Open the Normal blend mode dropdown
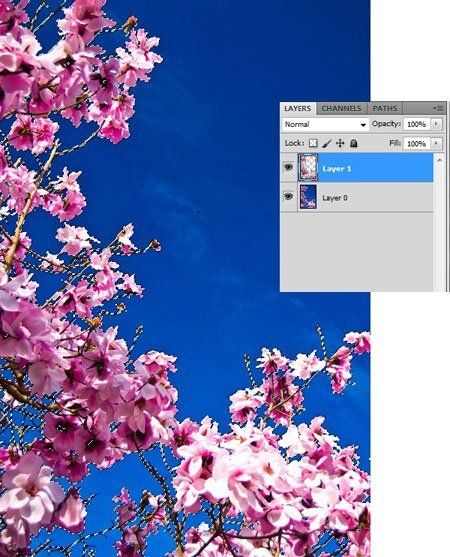 click(325, 124)
